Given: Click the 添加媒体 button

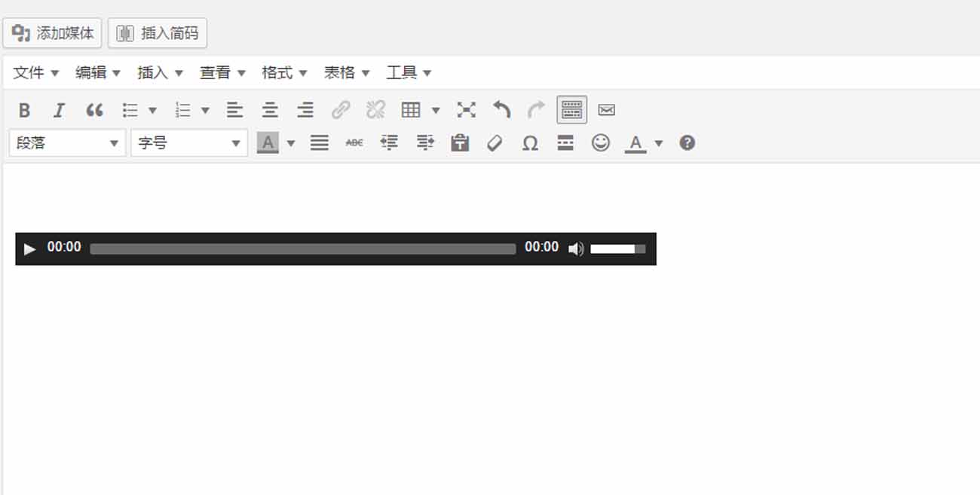Looking at the screenshot, I should click(x=52, y=33).
